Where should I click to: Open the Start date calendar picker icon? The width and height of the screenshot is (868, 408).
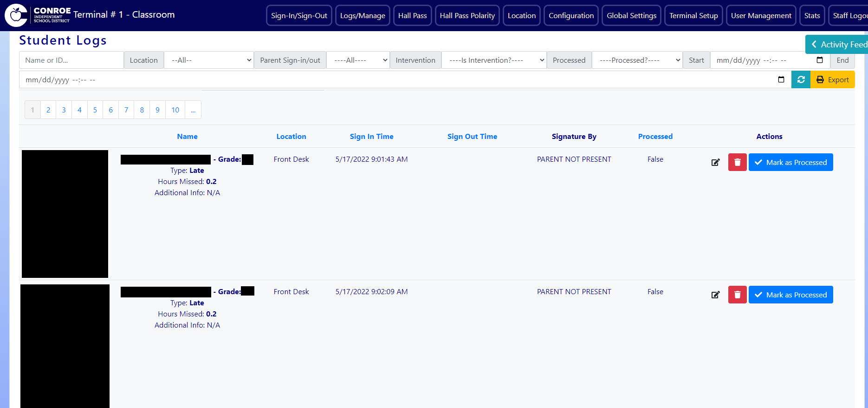(x=819, y=60)
